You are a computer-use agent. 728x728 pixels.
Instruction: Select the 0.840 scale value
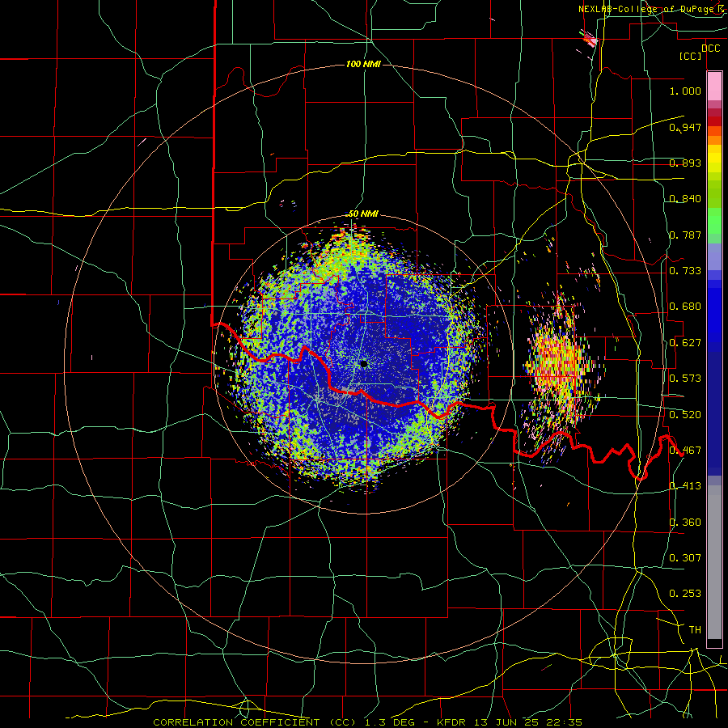(x=685, y=199)
